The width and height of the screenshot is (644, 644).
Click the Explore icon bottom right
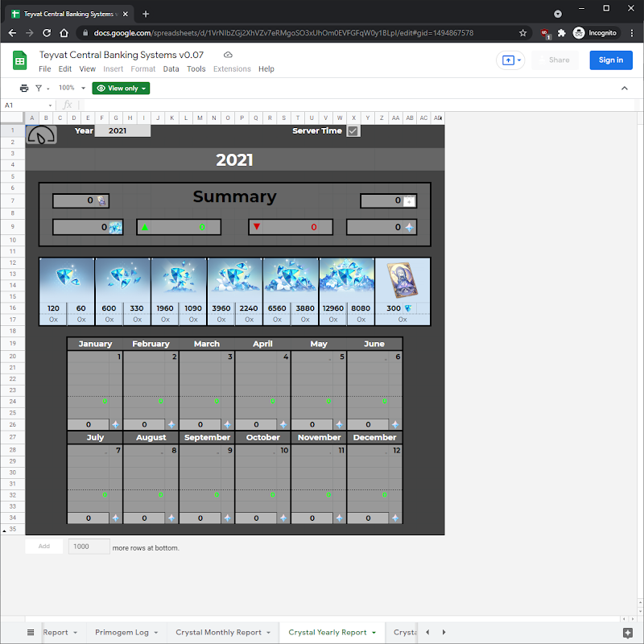coord(628,633)
